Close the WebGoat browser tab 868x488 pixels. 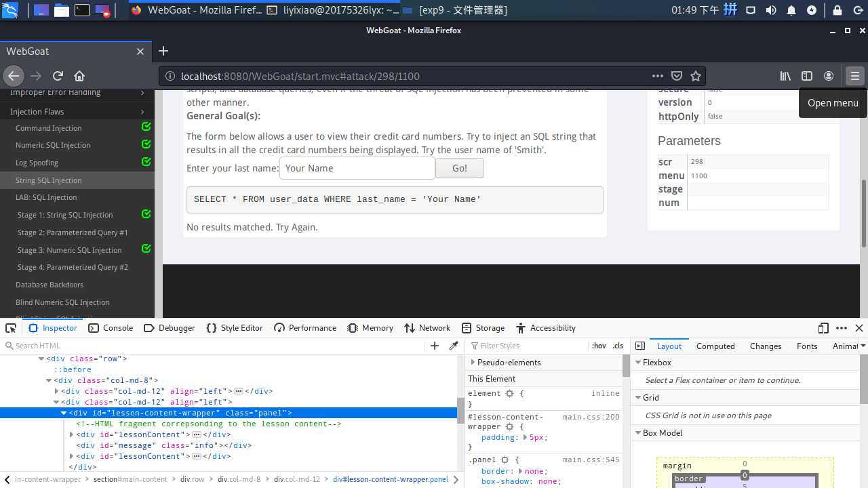tap(140, 52)
